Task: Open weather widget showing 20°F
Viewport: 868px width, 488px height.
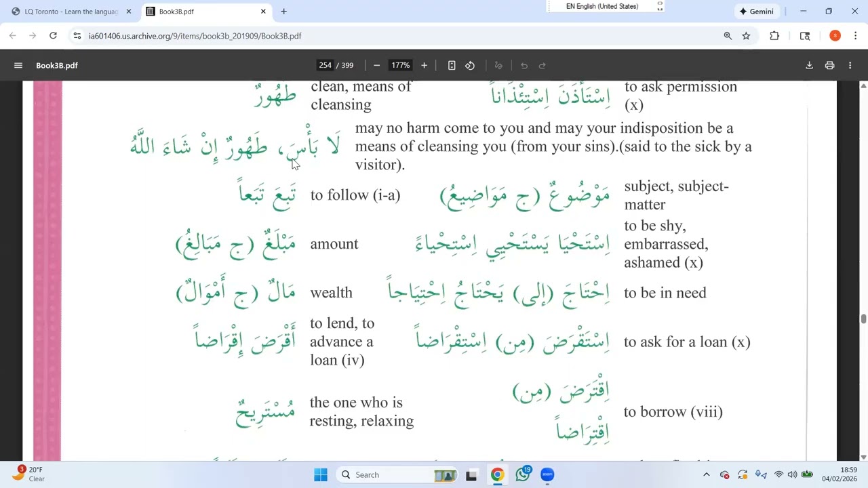Action: point(28,474)
